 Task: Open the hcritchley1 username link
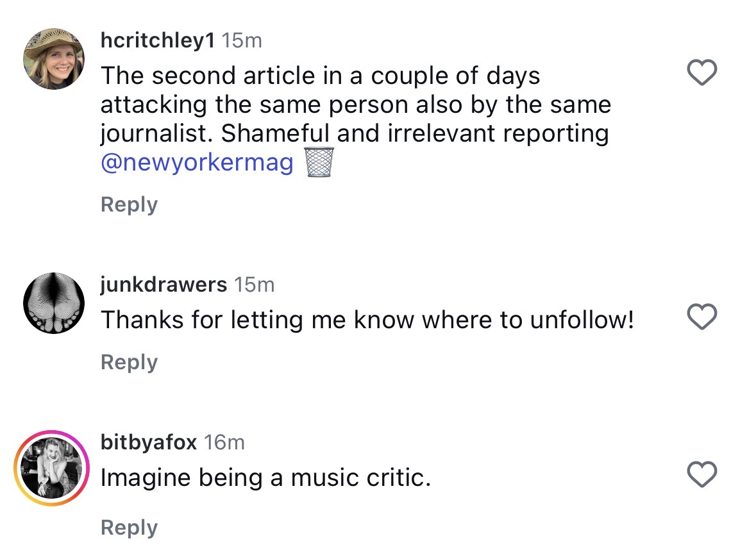157,40
